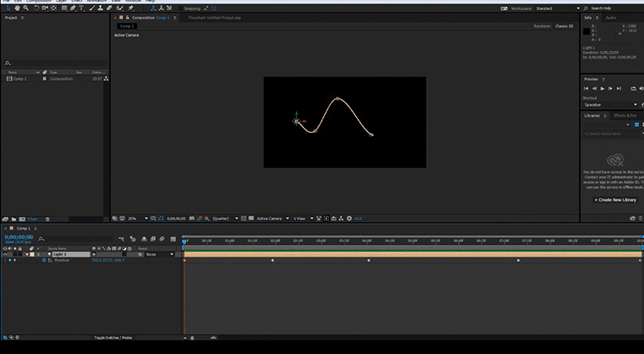The width and height of the screenshot is (644, 354).
Task: Select the Unified Camera tool
Action: pos(45,8)
